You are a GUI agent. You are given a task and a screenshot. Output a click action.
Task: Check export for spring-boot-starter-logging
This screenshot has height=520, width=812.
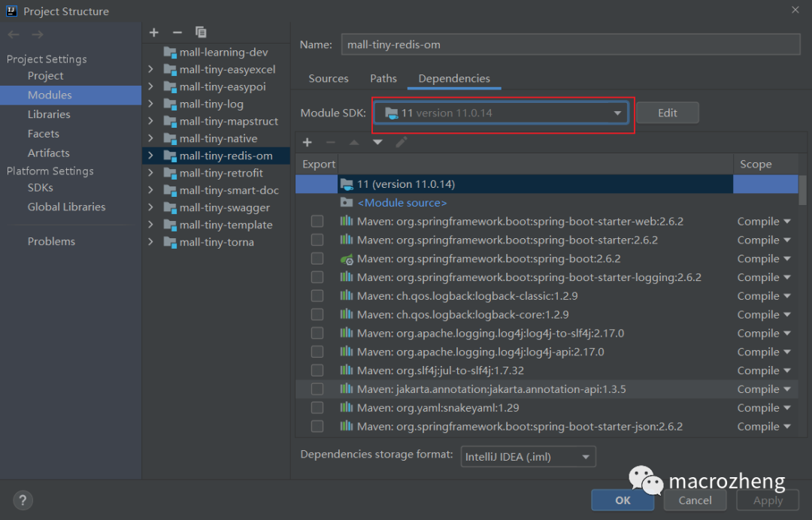(x=317, y=277)
